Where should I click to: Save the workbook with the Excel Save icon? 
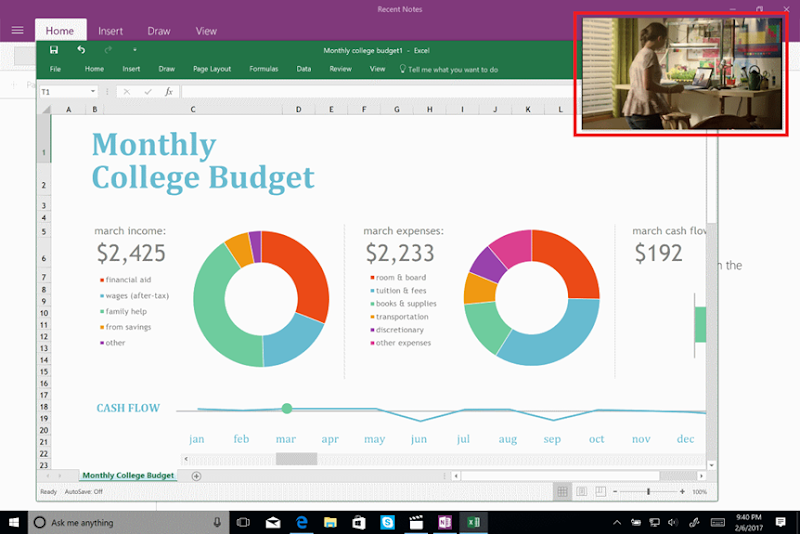pos(54,49)
